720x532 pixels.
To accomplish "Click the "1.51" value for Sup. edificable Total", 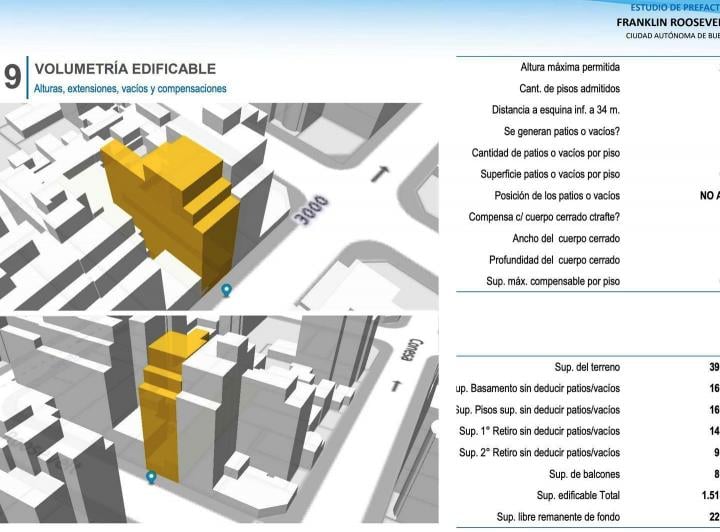I will click(710, 496).
